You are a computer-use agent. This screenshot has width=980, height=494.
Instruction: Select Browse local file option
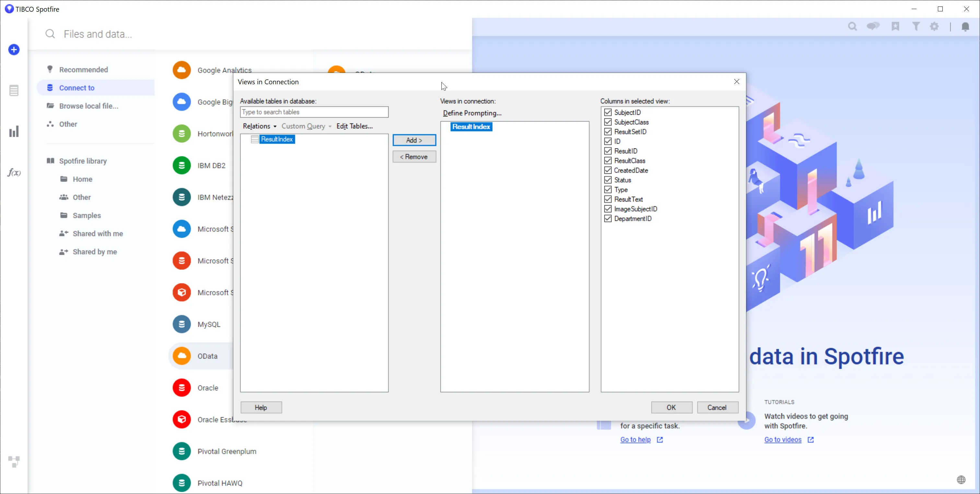[88, 106]
